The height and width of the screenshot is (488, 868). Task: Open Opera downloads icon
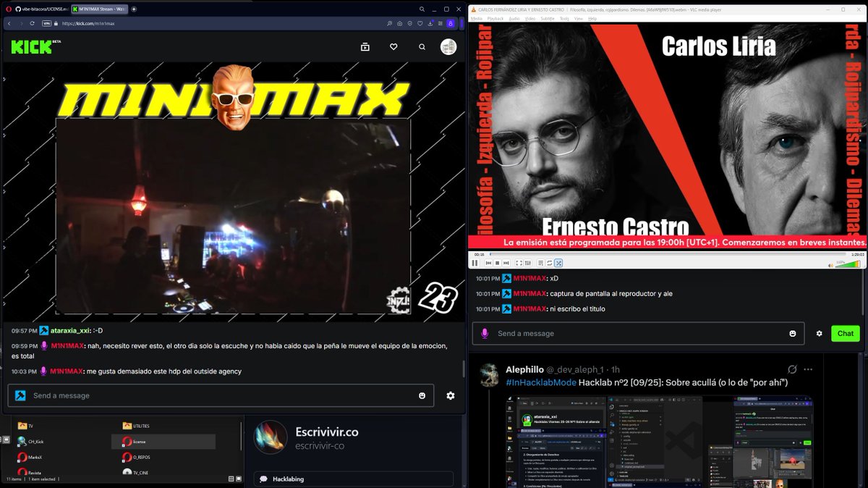click(430, 23)
